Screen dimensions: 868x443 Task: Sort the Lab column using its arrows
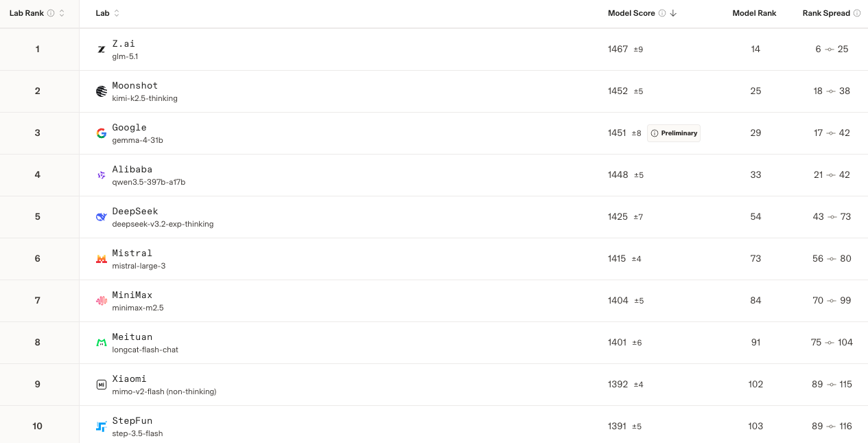pyautogui.click(x=117, y=13)
